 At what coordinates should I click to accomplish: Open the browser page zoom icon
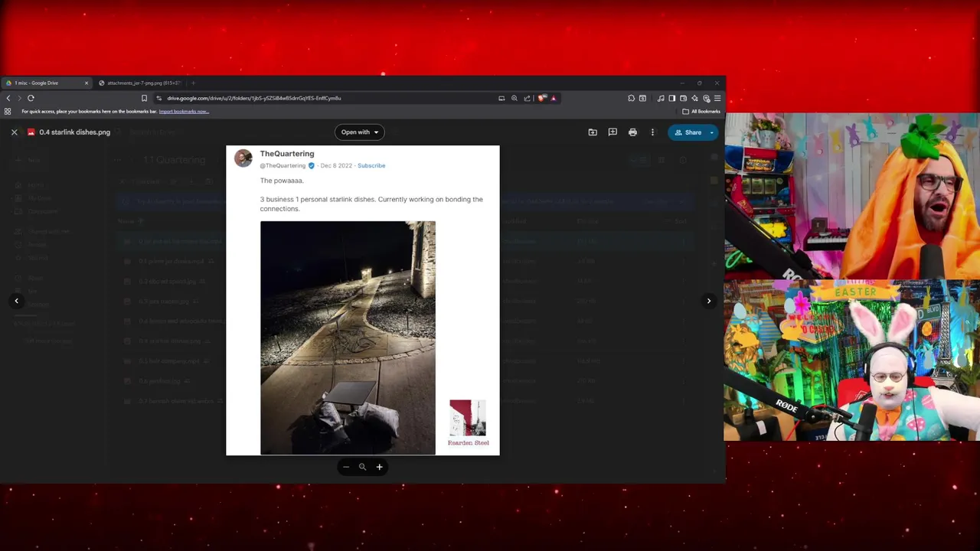514,98
